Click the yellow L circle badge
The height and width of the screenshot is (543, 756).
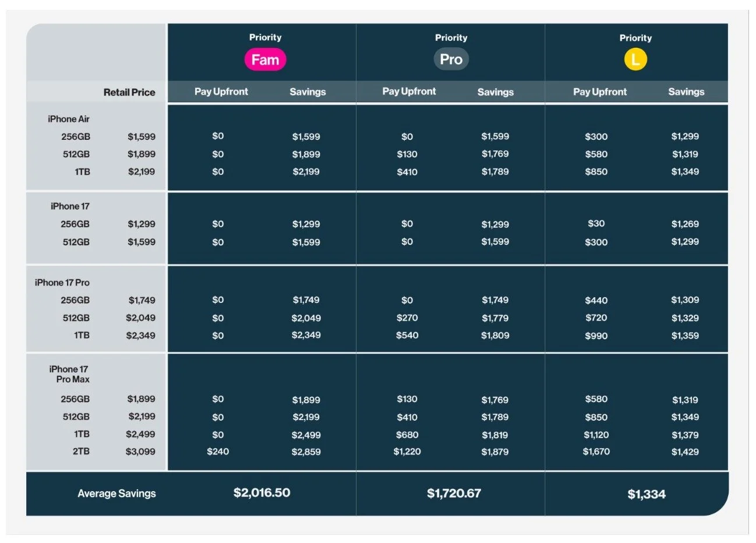click(x=635, y=59)
